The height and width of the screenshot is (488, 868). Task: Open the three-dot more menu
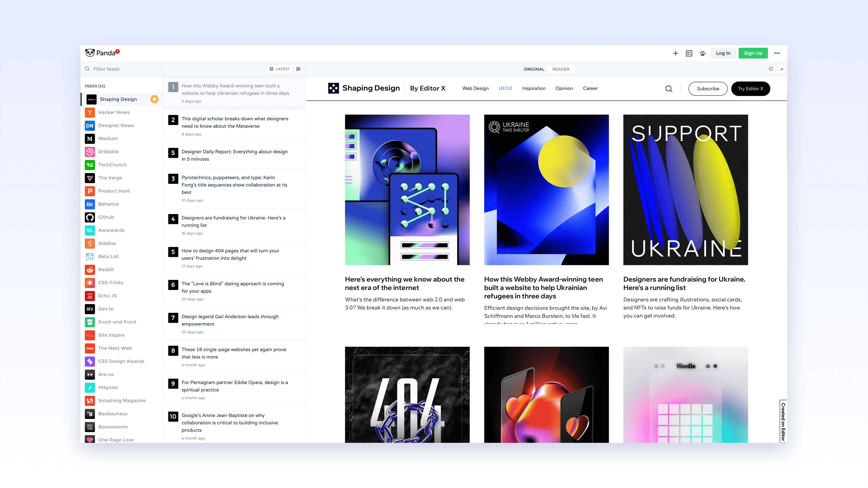click(x=777, y=53)
